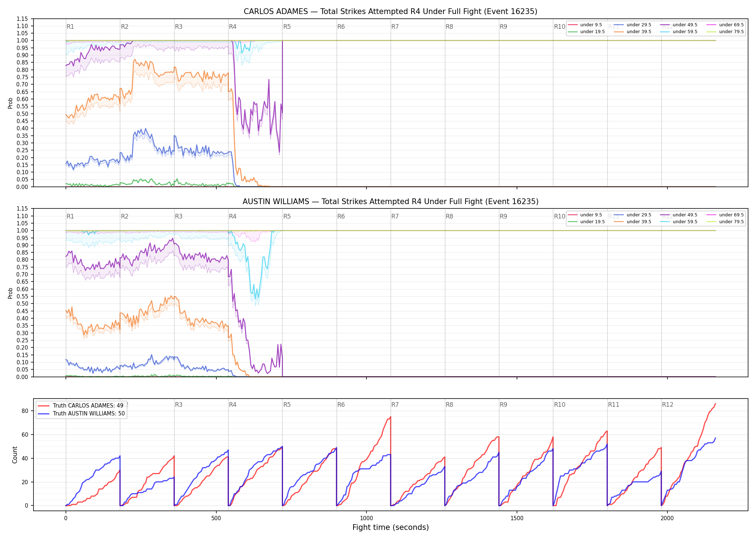Click 'Truth CARLOS ADAMES: 49' legend entry

point(81,406)
